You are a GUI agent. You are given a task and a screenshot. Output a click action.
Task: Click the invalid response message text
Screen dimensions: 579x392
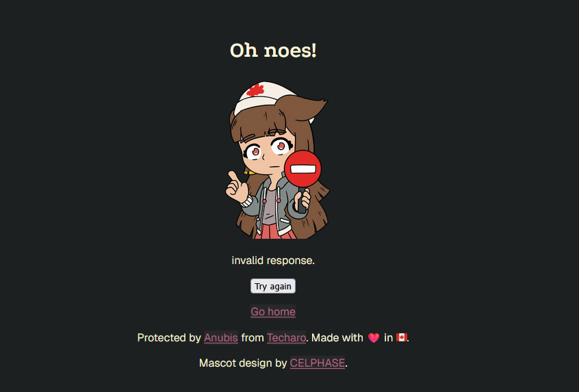(x=273, y=260)
